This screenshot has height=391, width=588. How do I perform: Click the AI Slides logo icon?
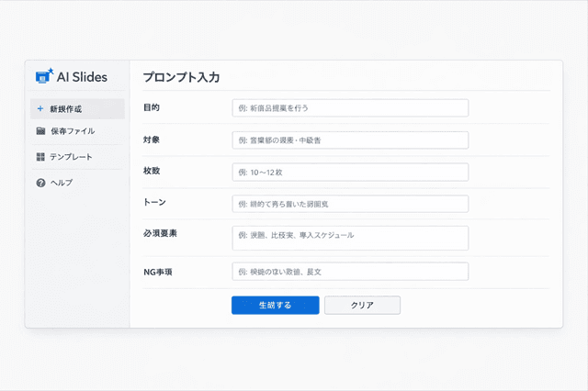coord(45,75)
